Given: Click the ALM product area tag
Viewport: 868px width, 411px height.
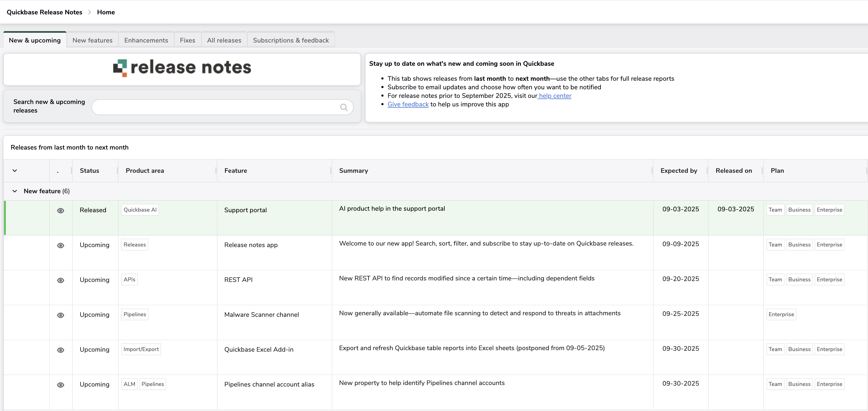Looking at the screenshot, I should click(129, 384).
